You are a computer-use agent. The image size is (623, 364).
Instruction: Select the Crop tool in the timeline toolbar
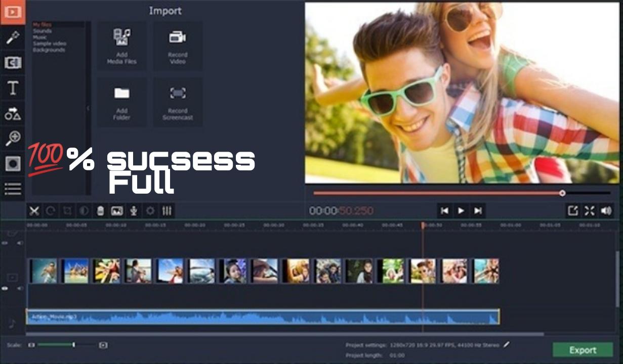pos(66,211)
